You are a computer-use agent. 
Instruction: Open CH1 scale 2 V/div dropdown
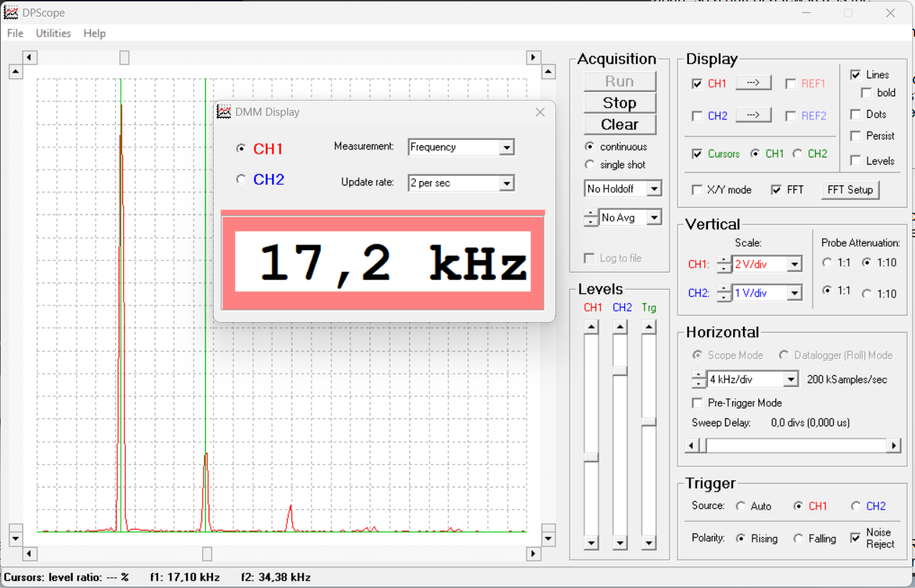click(x=795, y=265)
